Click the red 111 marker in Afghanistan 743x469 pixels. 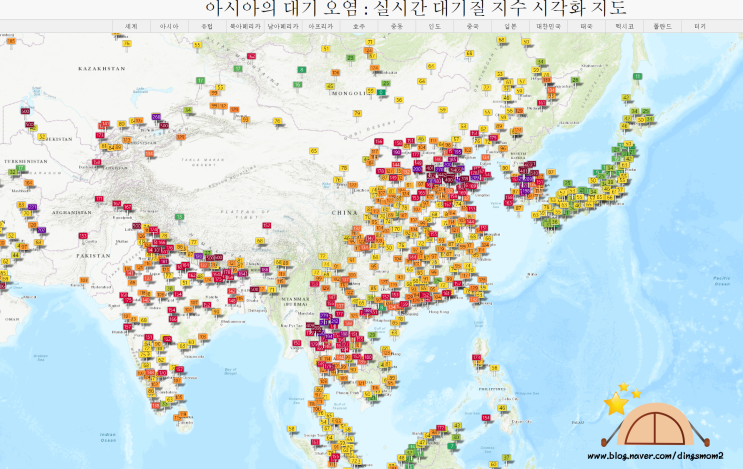pos(99,199)
